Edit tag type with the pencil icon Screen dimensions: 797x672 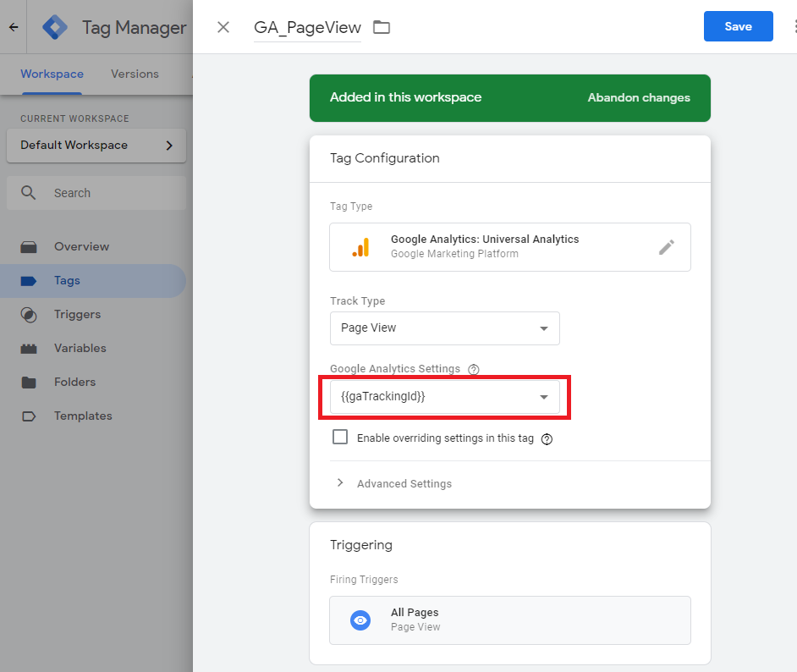[667, 247]
